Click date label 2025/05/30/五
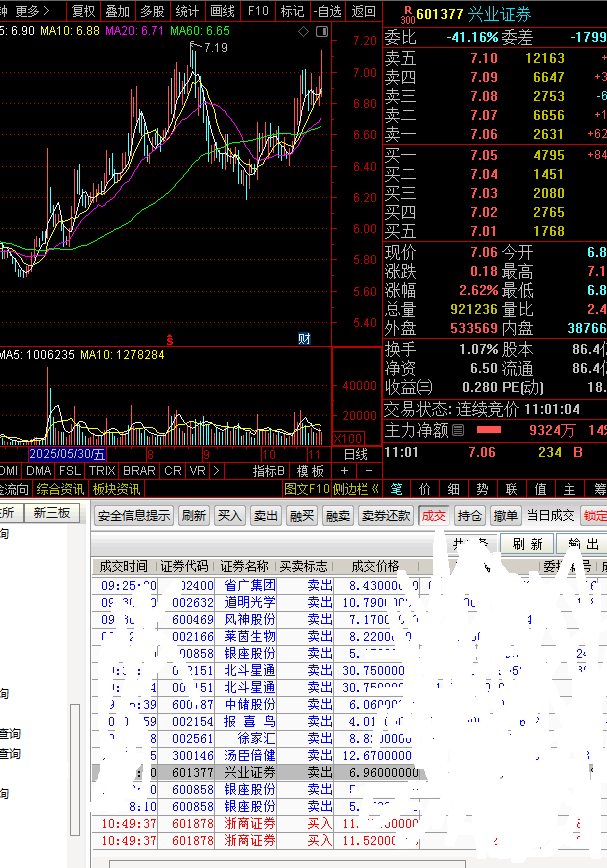The width and height of the screenshot is (607, 868). (x=66, y=454)
